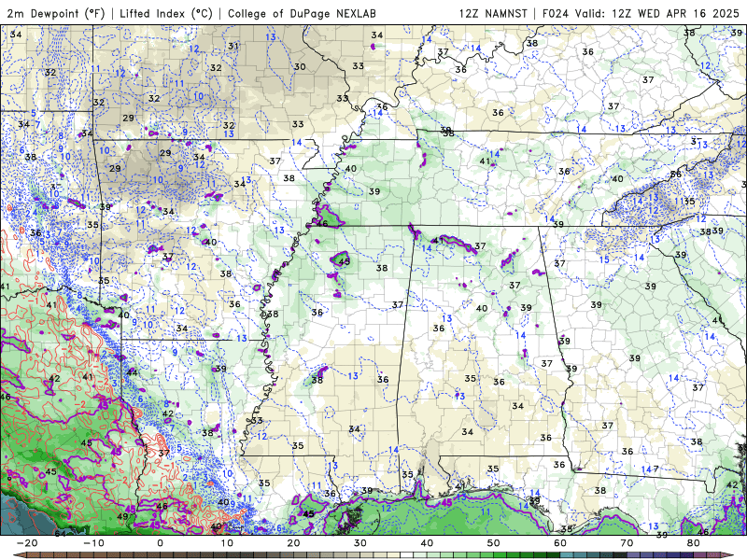Click the "-20" color scale label
Viewport: 747px width, 560px height.
tap(27, 543)
